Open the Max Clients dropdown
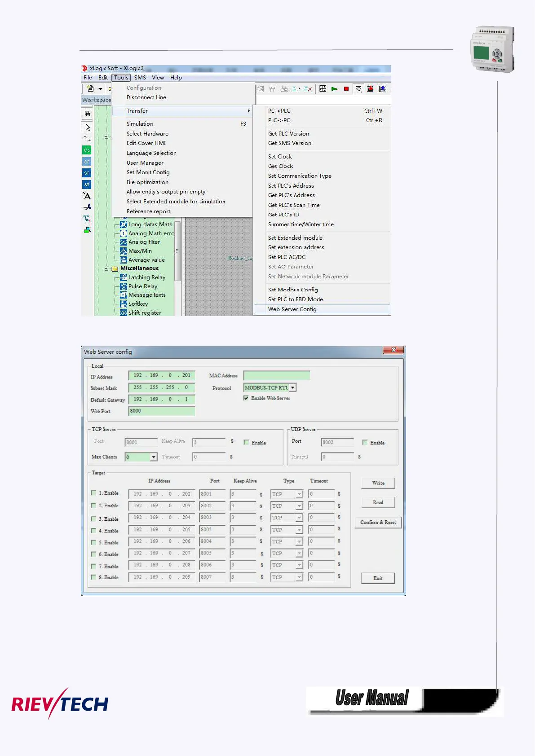Image resolution: width=535 pixels, height=756 pixels. coord(154,457)
